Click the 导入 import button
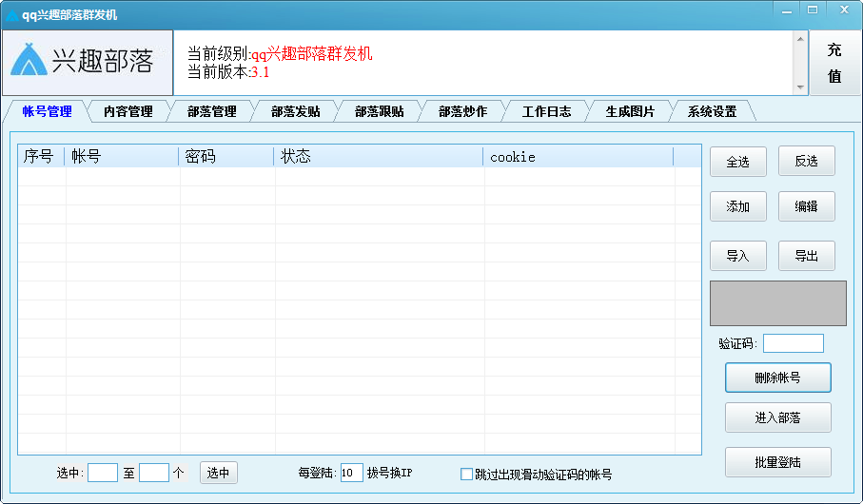The height and width of the screenshot is (504, 863). point(738,256)
